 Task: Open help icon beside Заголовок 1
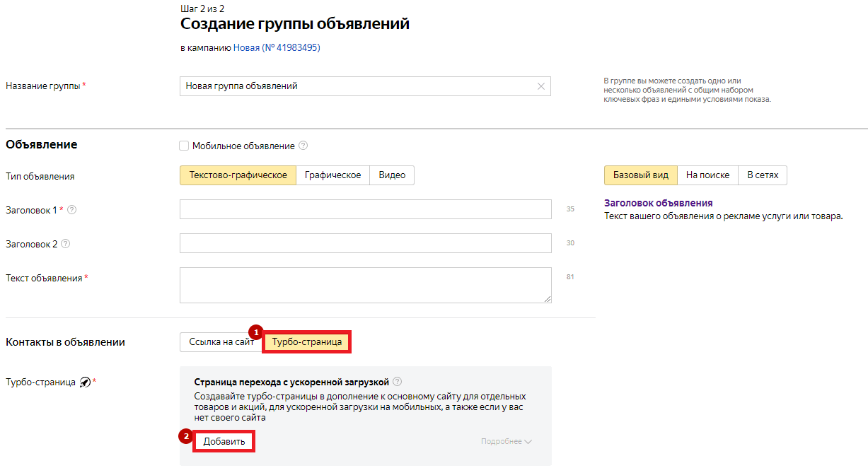71,210
